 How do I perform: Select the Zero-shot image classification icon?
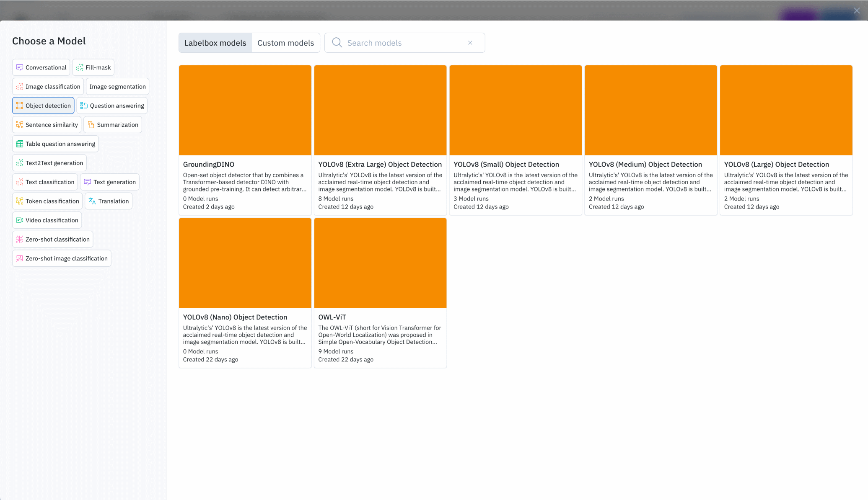(19, 258)
